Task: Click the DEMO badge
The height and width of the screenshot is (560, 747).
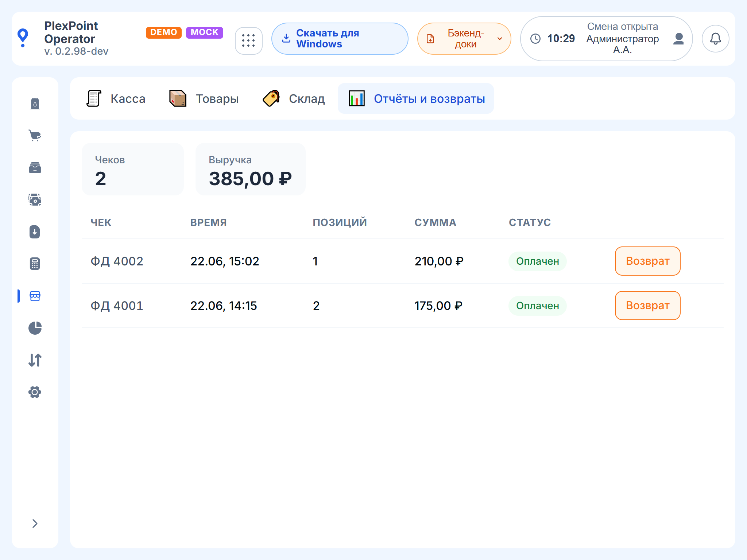Action: 163,32
